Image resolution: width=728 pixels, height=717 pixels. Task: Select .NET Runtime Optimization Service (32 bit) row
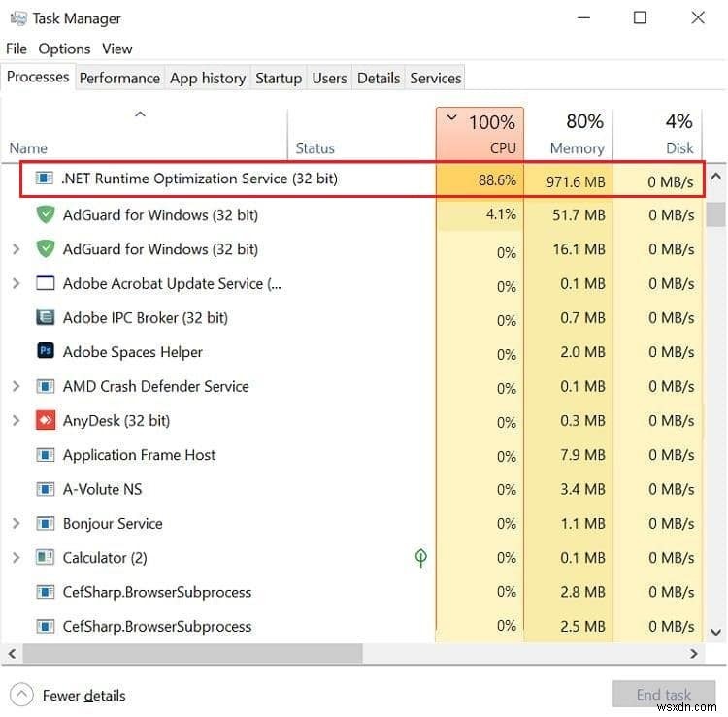click(363, 179)
